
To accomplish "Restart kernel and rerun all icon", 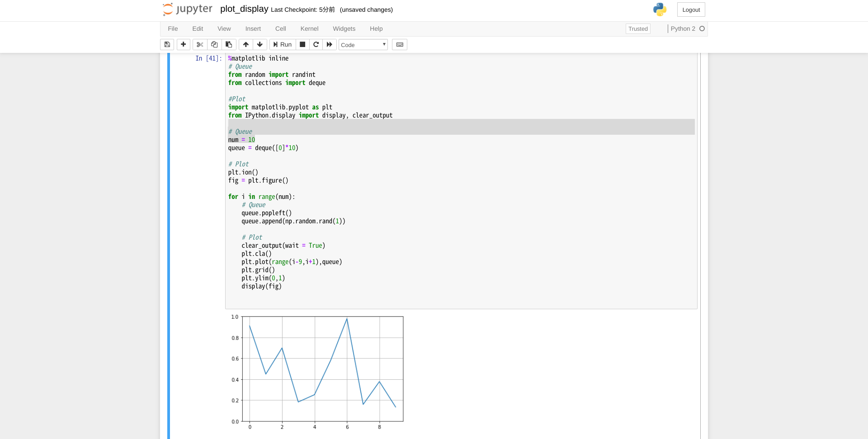I will pos(330,44).
